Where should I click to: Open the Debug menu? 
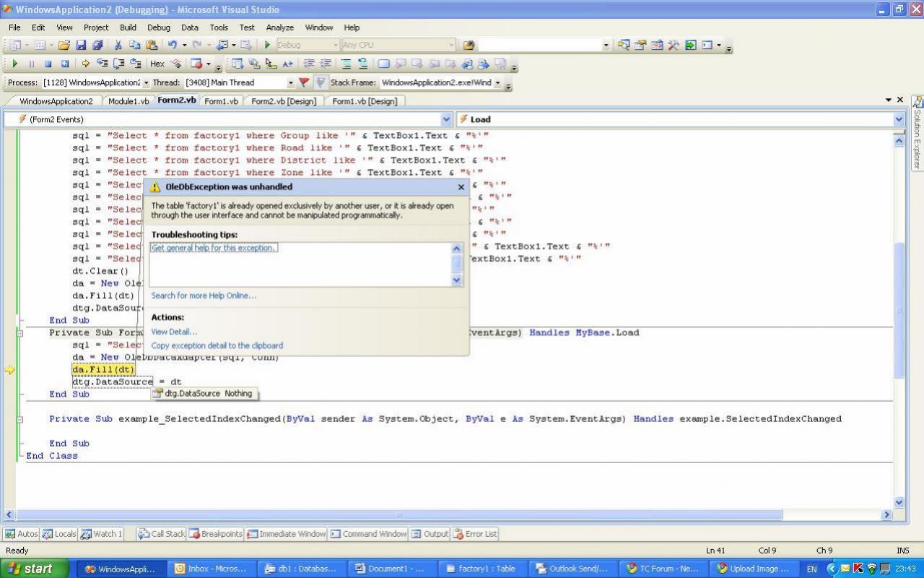158,27
